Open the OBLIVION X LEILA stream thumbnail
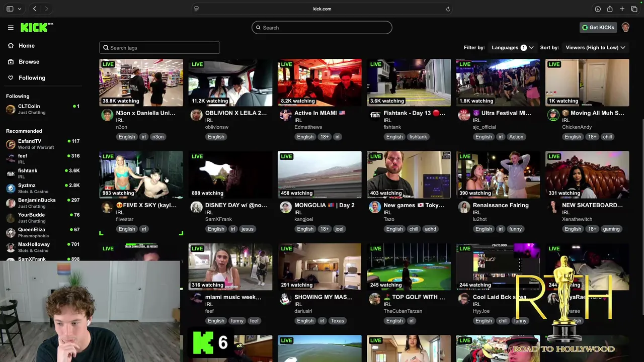This screenshot has width=644, height=362. tap(230, 82)
